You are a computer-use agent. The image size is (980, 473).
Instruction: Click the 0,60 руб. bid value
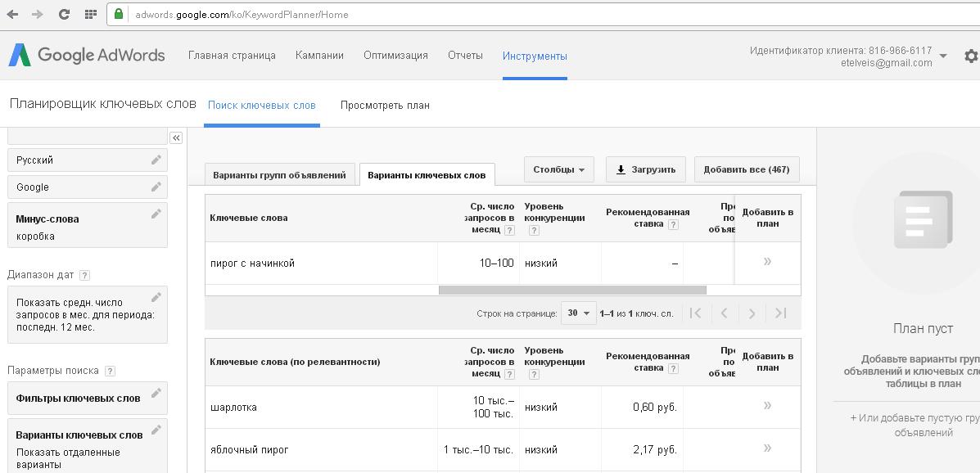click(654, 408)
